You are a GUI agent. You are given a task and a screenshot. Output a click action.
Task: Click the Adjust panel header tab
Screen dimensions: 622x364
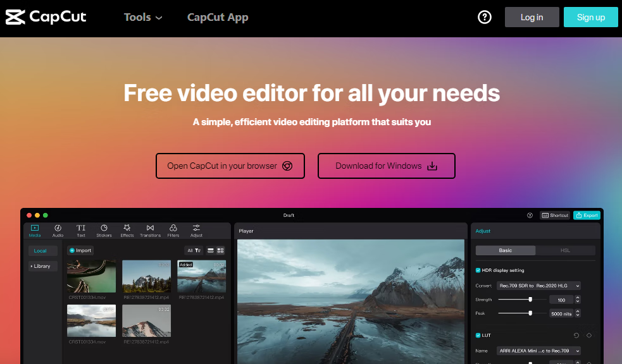coord(483,231)
